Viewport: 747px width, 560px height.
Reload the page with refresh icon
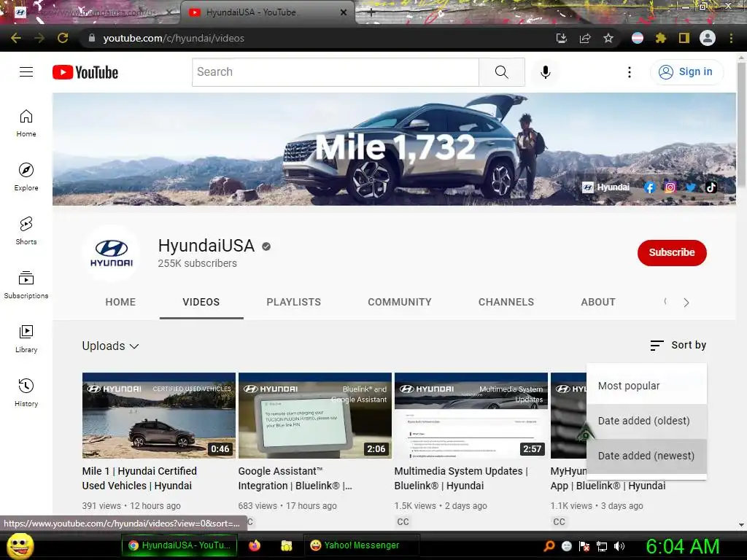63,38
